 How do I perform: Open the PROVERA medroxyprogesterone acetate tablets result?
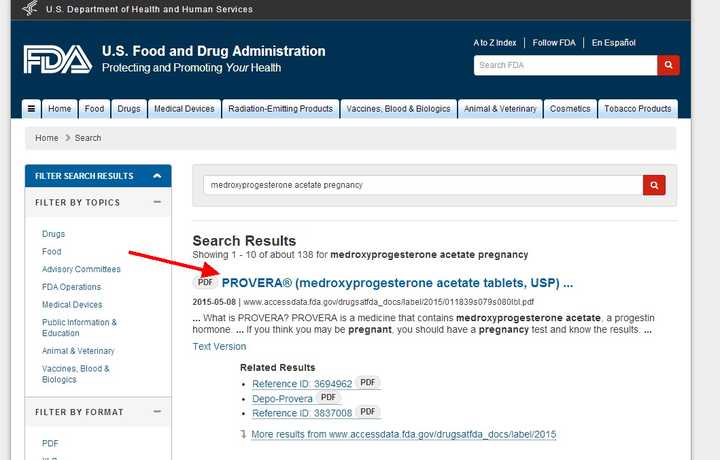click(x=397, y=283)
